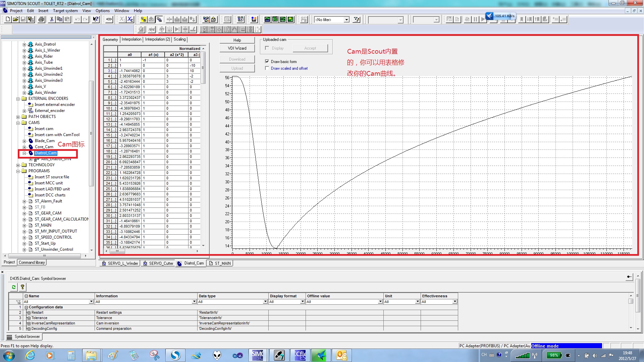Expand the Restart configuration row
This screenshot has height=362, width=644.
pyautogui.click(x=29, y=313)
